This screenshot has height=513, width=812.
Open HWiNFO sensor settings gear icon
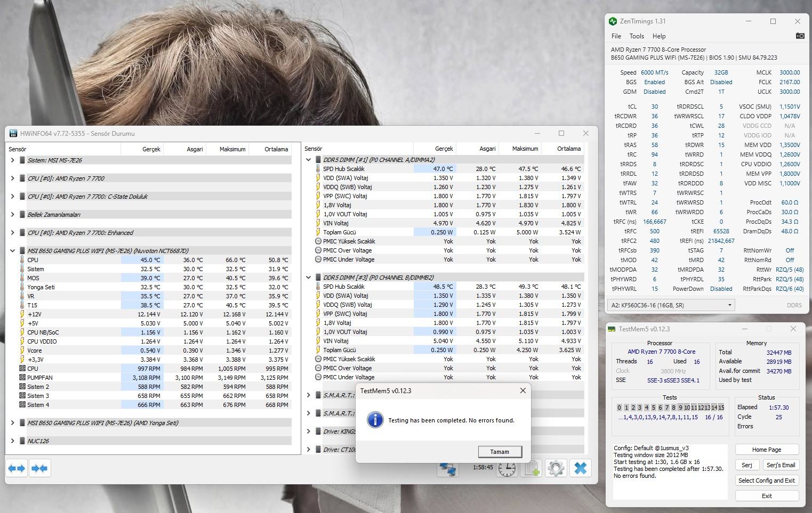(x=556, y=469)
